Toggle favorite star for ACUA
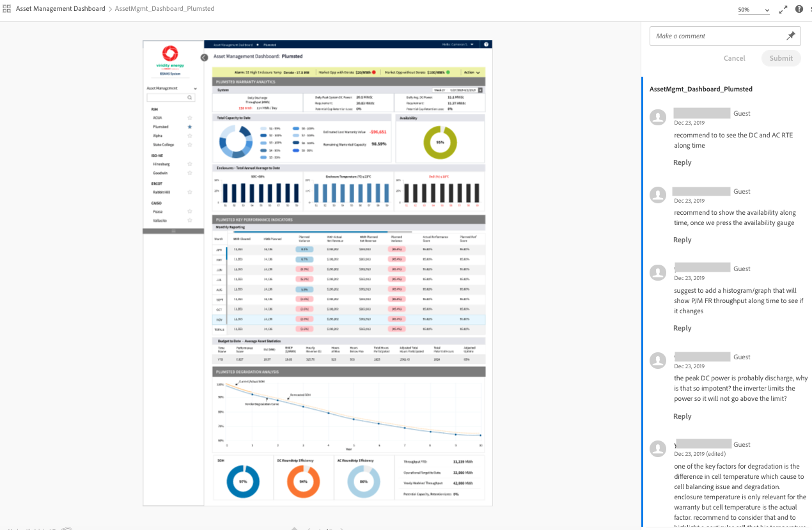This screenshot has height=530, width=812. pos(190,118)
